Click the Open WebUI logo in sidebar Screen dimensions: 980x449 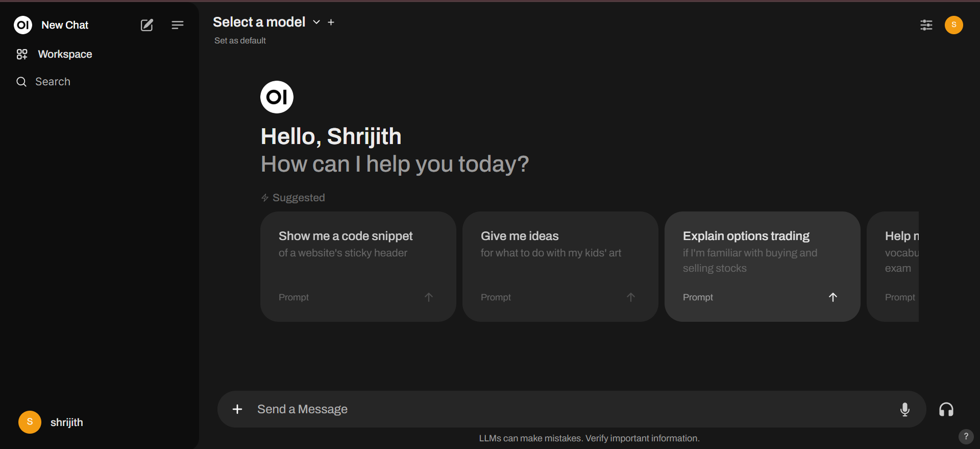pyautogui.click(x=23, y=25)
